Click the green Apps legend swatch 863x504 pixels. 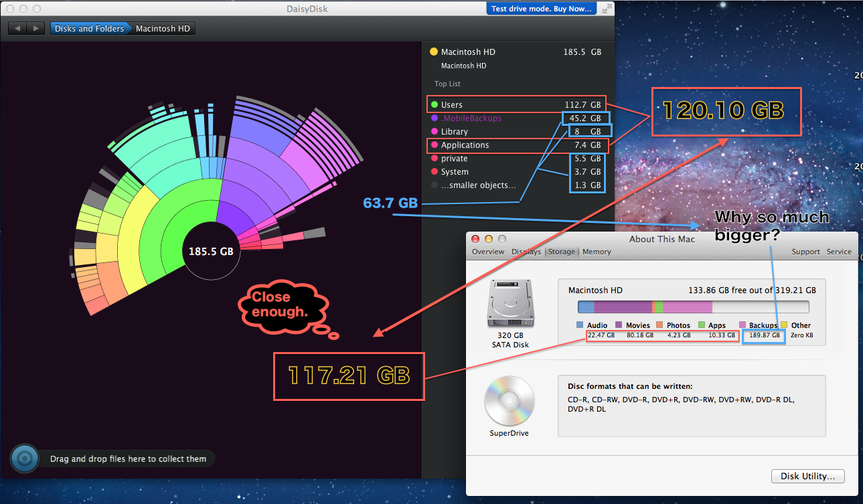click(702, 325)
